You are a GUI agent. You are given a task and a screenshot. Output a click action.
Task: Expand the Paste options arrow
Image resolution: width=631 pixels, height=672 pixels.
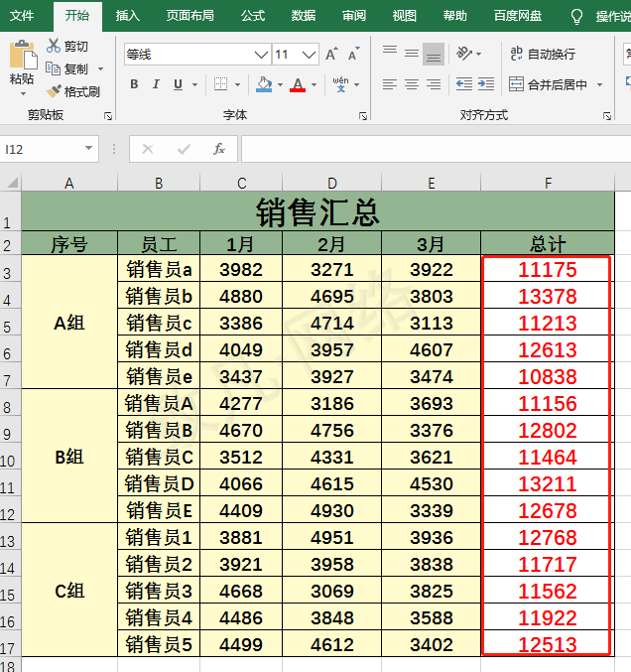point(23,93)
